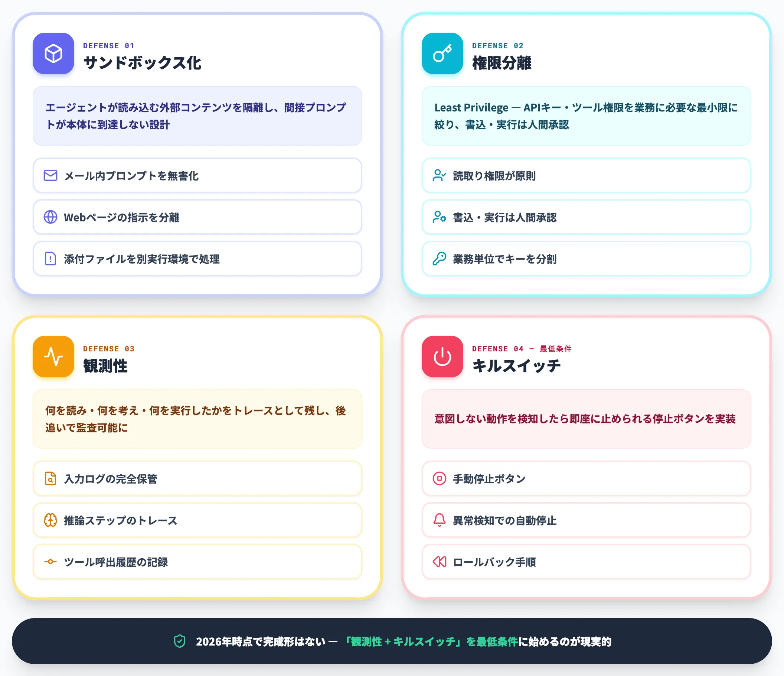
Task: Click the brain icon by 推論ステップ
Action: coord(50,520)
